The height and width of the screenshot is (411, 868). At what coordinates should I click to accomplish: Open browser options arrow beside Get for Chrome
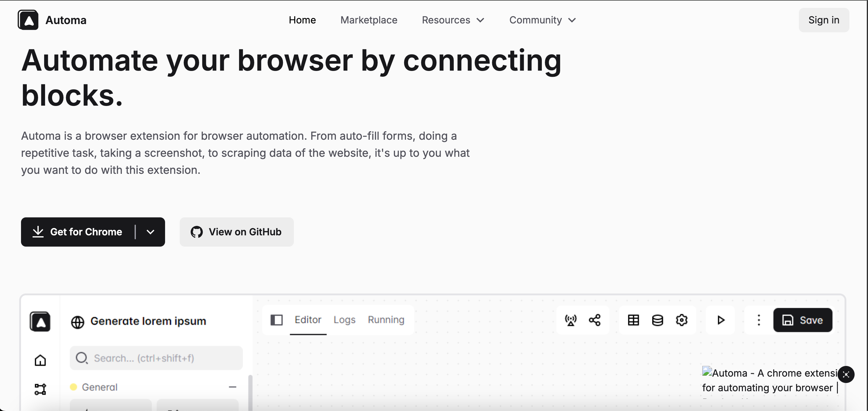(x=151, y=232)
